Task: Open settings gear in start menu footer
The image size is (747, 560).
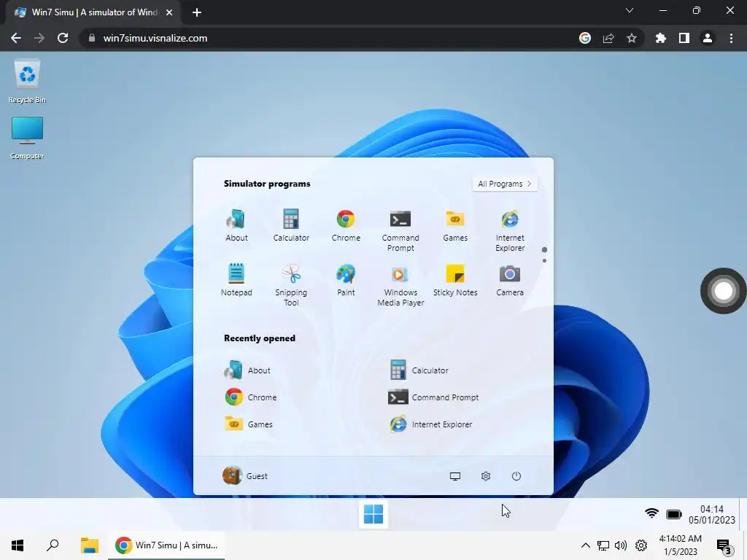Action: 485,476
